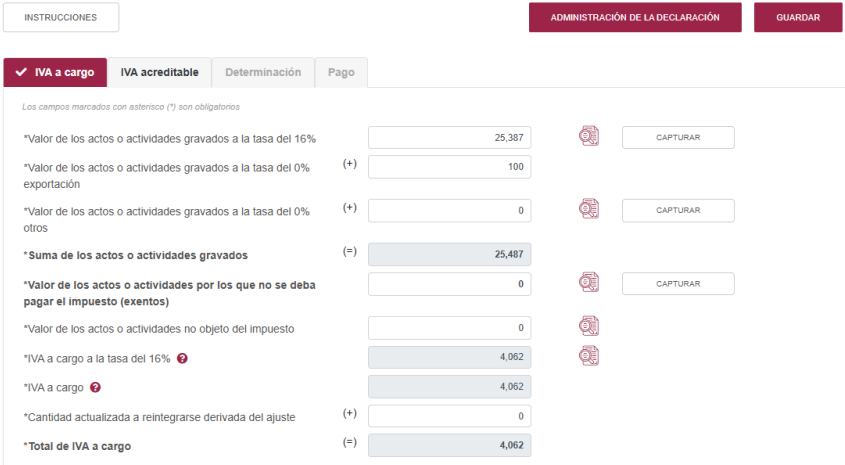This screenshot has height=465, width=845.
Task: Select the Pago tab
Action: coord(341,72)
